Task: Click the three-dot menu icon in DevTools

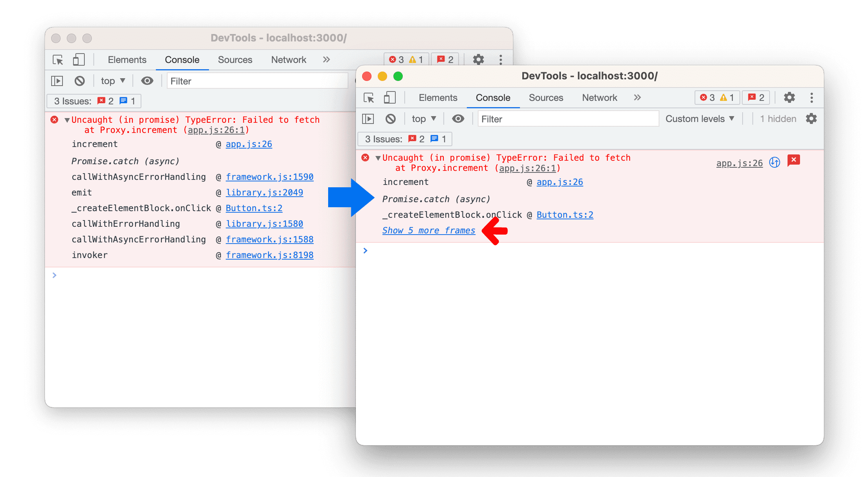Action: (812, 97)
